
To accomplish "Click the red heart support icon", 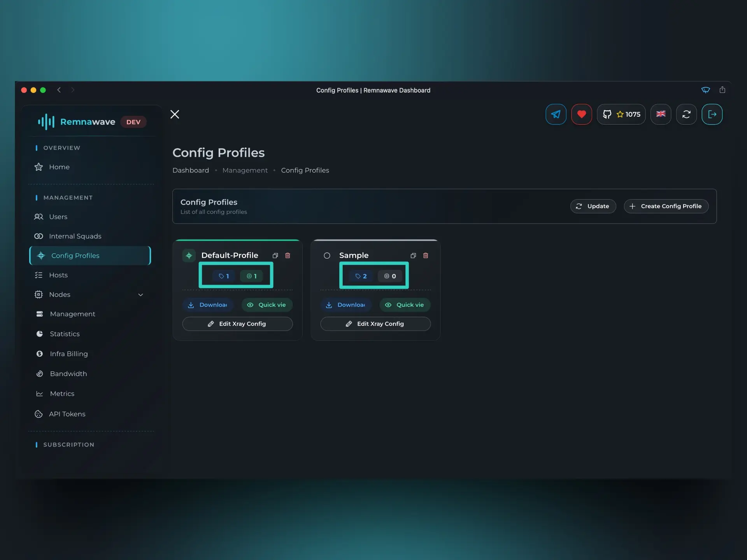I will point(581,114).
